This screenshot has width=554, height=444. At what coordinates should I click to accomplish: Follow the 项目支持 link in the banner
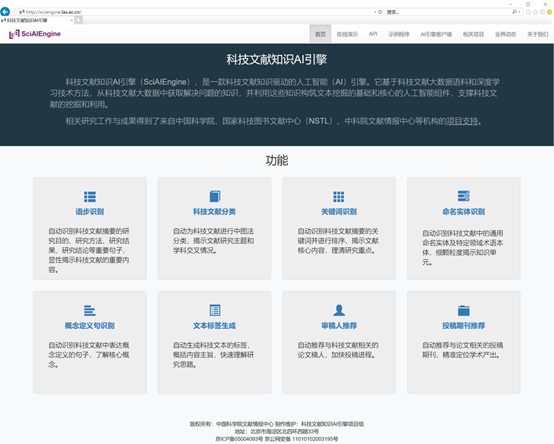point(462,121)
